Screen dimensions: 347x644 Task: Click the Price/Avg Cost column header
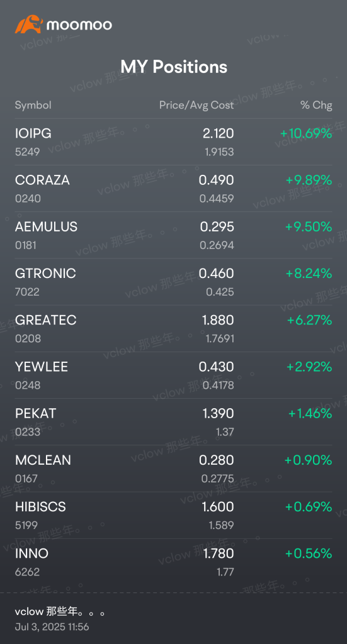point(196,105)
